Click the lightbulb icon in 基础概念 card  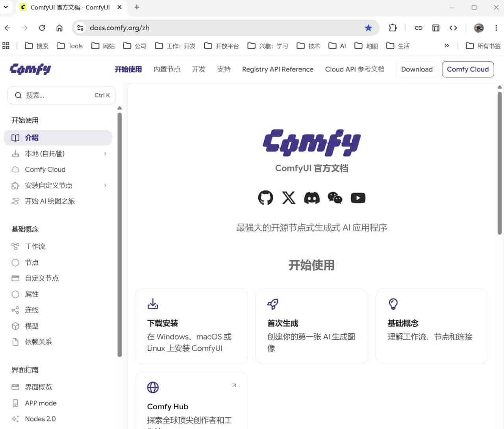[393, 304]
